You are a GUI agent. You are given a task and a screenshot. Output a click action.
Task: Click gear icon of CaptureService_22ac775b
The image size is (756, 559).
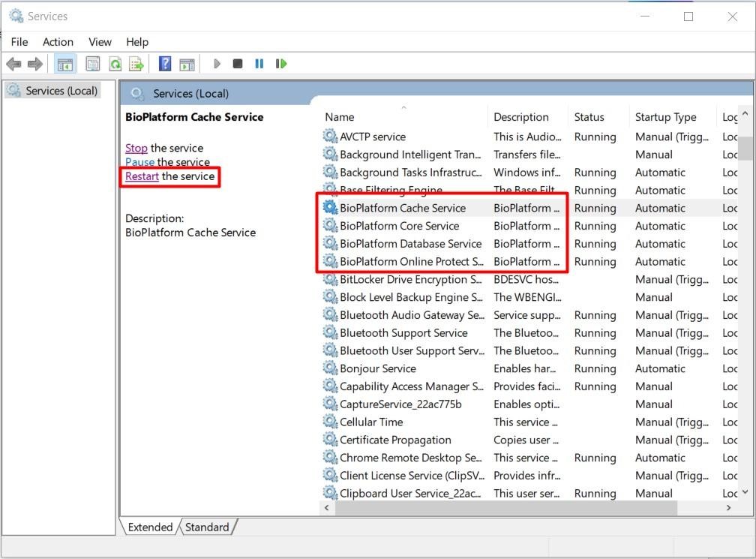click(x=330, y=404)
